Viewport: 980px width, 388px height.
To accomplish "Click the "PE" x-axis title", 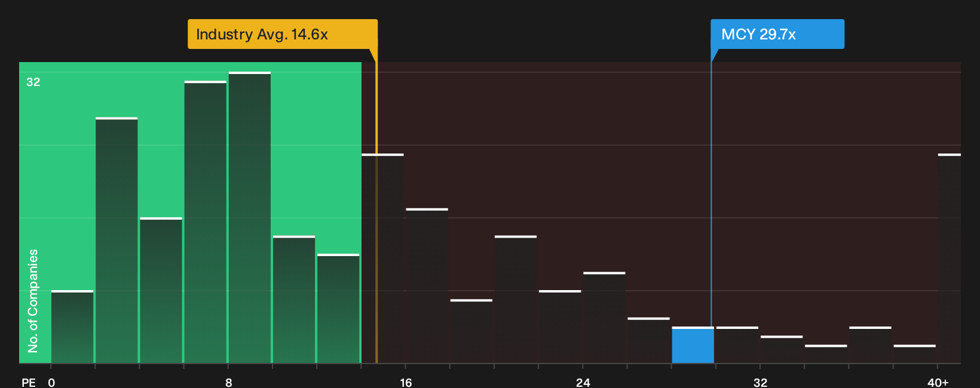I will pyautogui.click(x=29, y=382).
